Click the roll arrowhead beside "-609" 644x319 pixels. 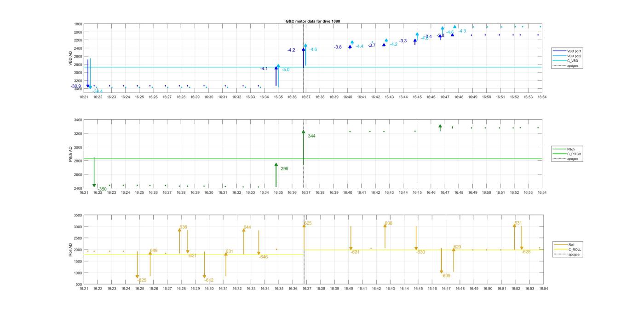(442, 272)
